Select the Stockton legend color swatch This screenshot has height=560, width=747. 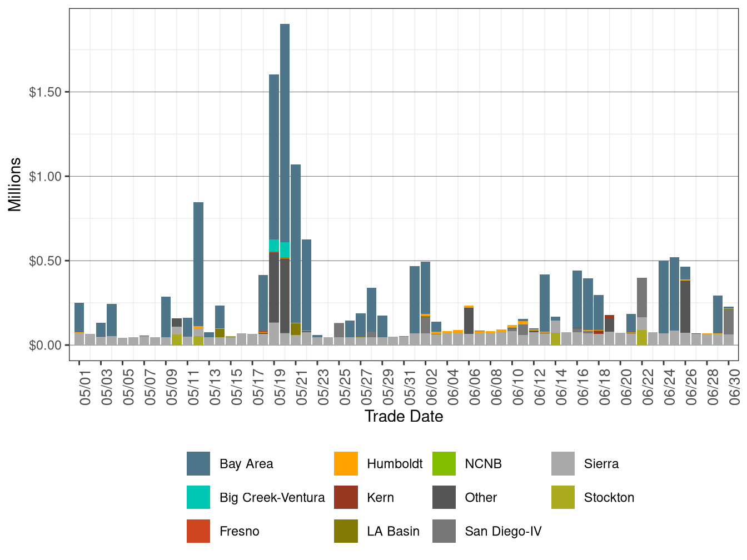[563, 497]
